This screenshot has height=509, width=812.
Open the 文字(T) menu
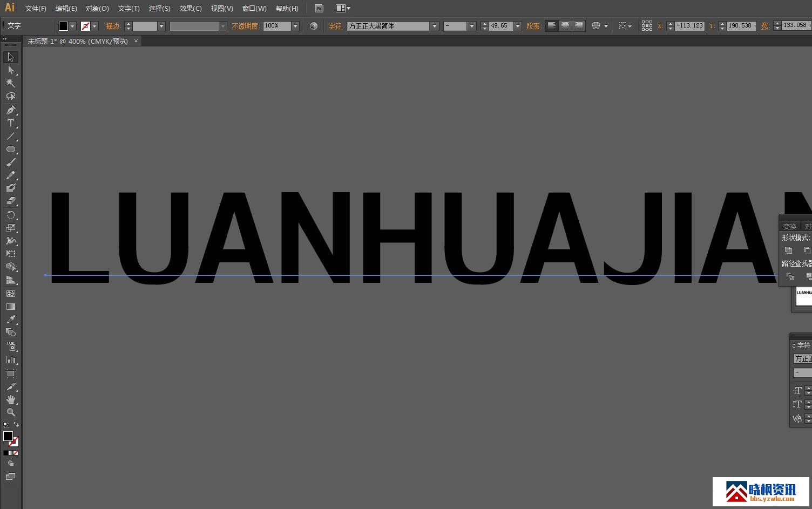click(128, 9)
